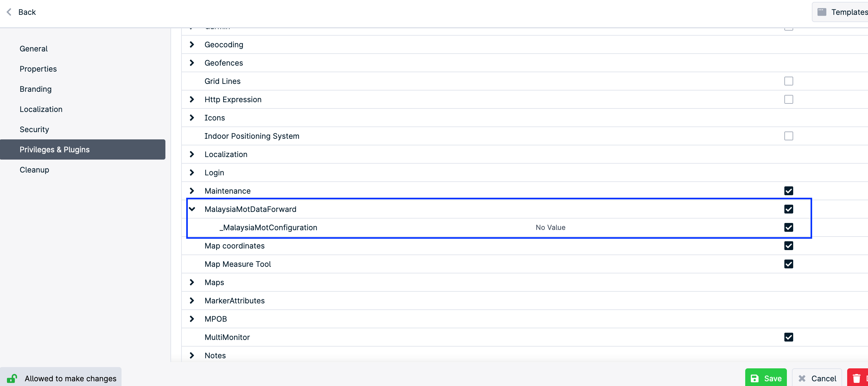Screen dimensions: 868x386
Task: Uncheck the Map Measure Tool checkbox
Action: click(x=788, y=264)
